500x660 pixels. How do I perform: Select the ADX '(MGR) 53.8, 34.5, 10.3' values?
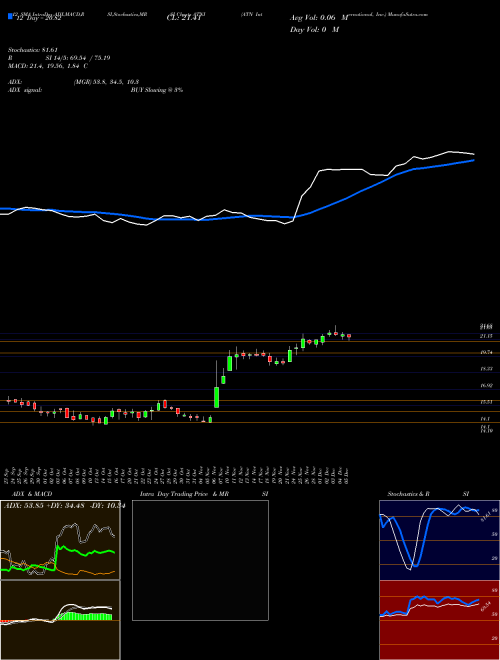[106, 82]
